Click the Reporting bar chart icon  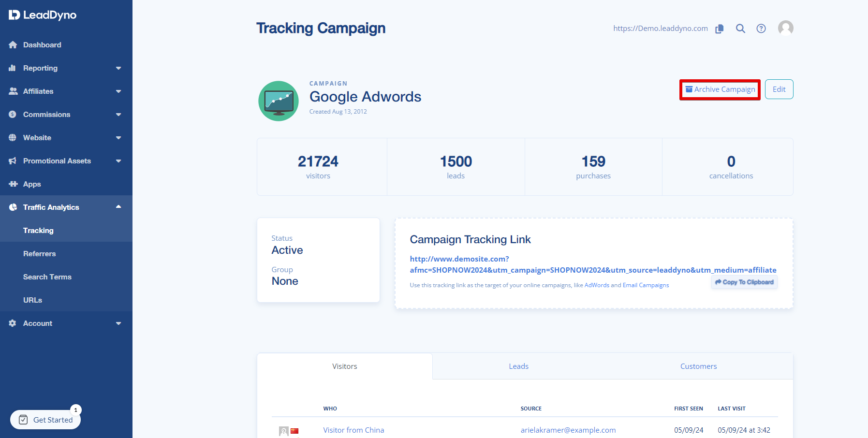(x=13, y=68)
